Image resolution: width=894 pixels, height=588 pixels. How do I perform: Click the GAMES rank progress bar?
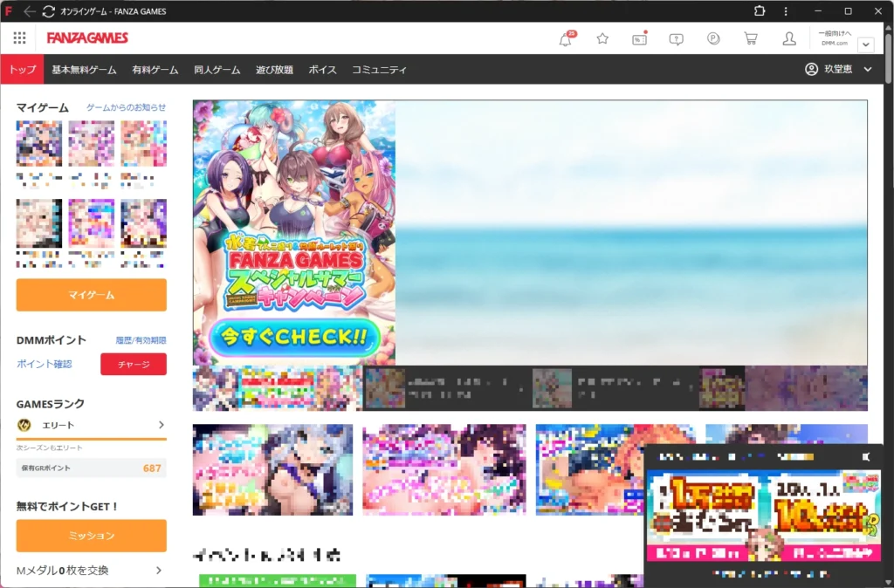[x=91, y=439]
